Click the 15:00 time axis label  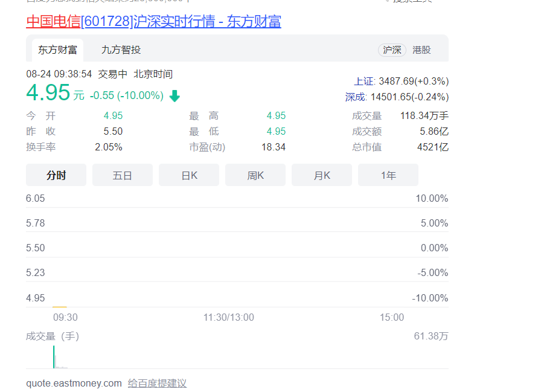tap(392, 317)
